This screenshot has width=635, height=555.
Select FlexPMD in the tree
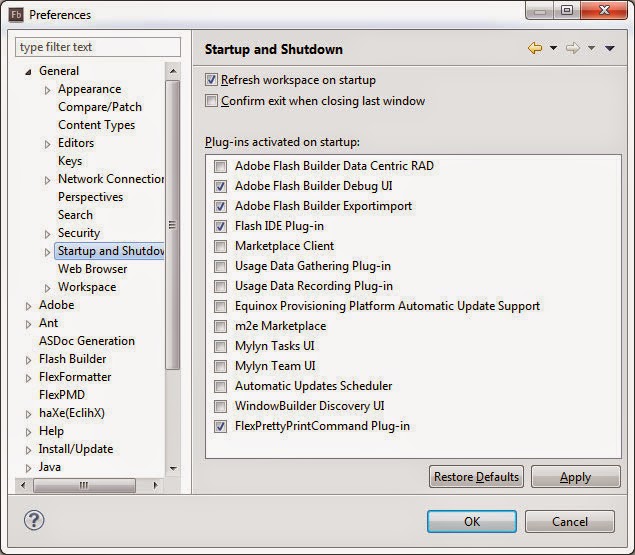pyautogui.click(x=62, y=395)
